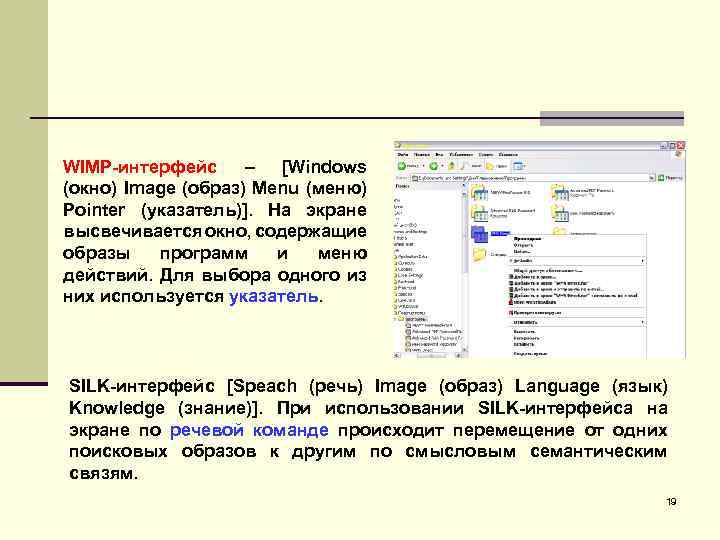Click the Views toolbar icon
The image size is (720, 540).
click(x=518, y=166)
